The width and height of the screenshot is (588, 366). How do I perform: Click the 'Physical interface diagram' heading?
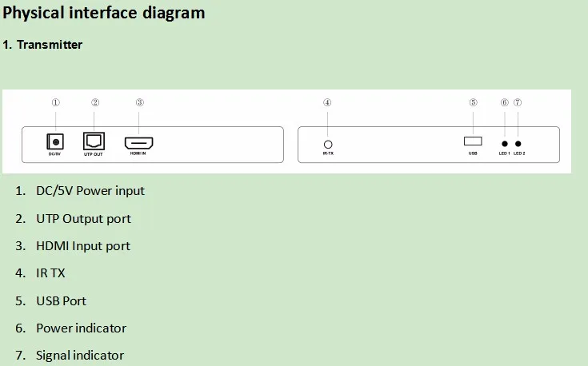104,13
